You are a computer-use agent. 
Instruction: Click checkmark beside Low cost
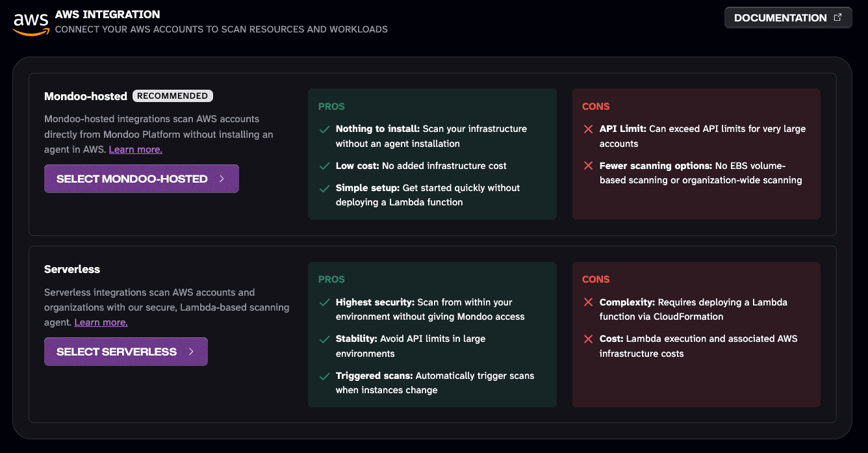324,166
